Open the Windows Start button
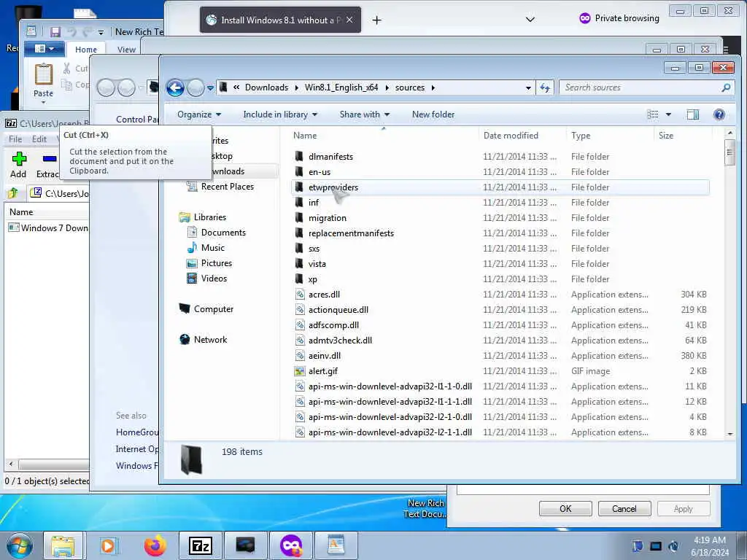Viewport: 747px width, 560px height. pyautogui.click(x=20, y=545)
